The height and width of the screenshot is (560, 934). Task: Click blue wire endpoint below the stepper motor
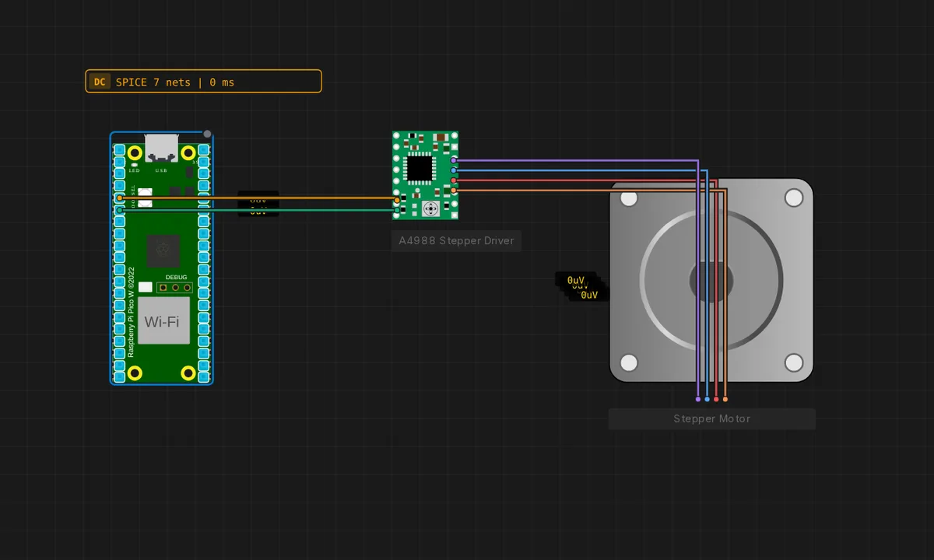click(707, 399)
